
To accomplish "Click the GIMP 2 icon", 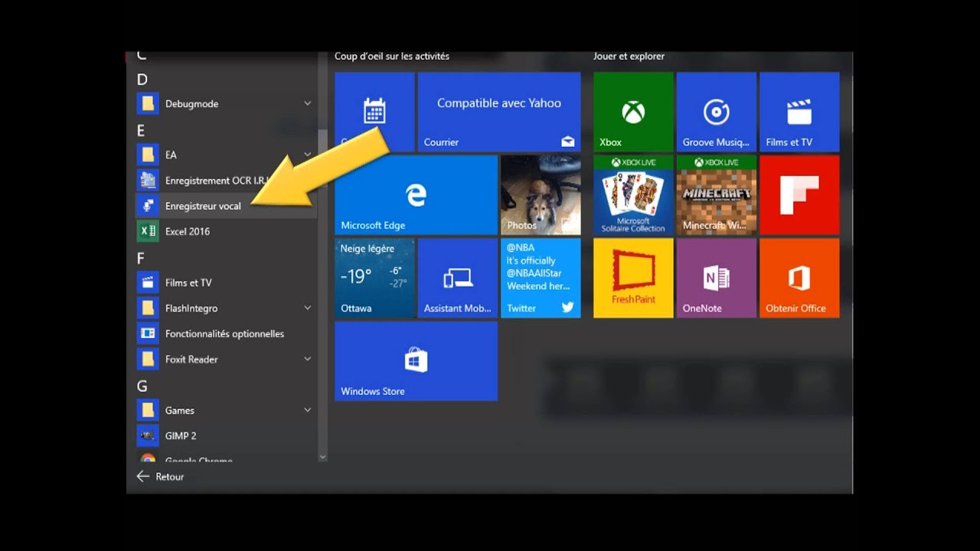I will coord(148,435).
